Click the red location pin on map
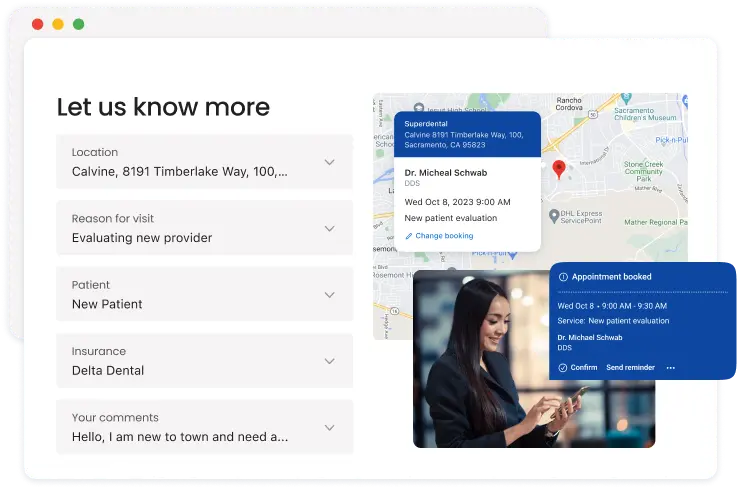737x488 pixels. click(558, 169)
